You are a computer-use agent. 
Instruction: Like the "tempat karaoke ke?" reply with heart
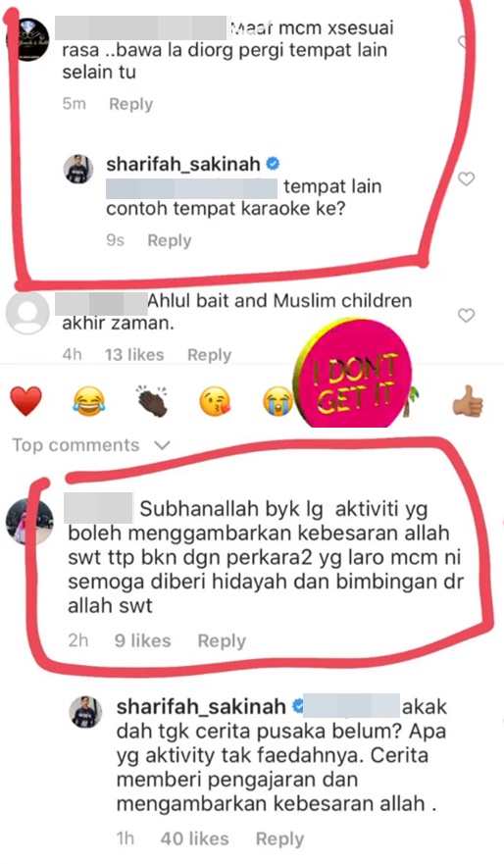tap(467, 178)
